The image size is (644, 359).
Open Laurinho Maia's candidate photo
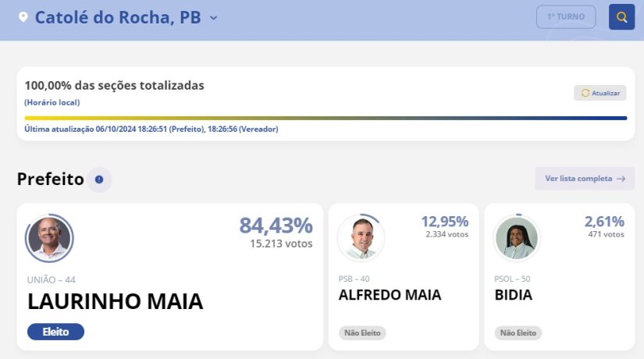tap(49, 237)
